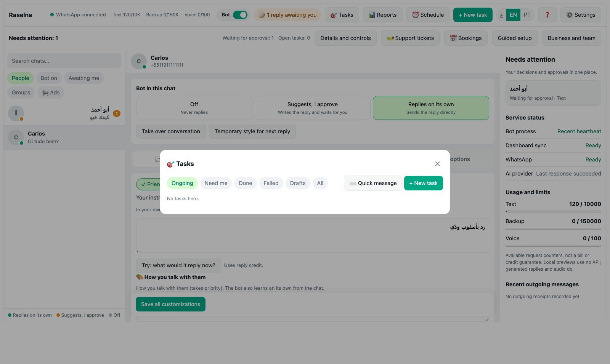Select the Ongoing filter in Tasks dialog

182,183
